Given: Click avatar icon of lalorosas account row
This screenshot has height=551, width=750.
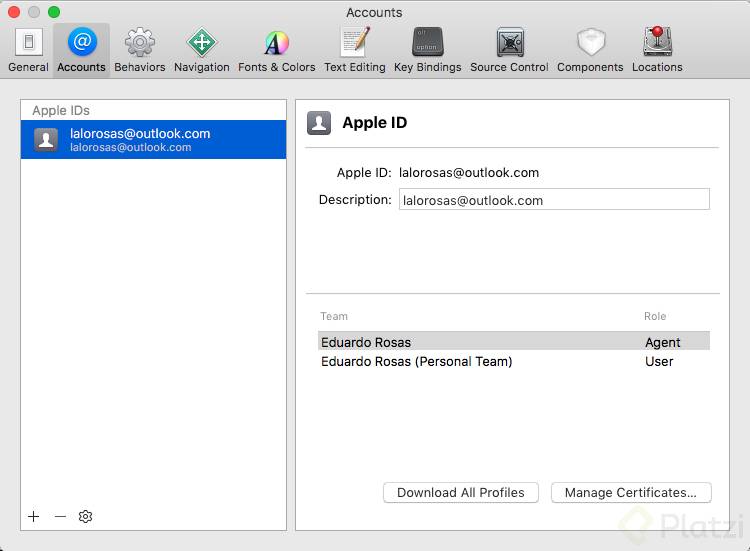Looking at the screenshot, I should [x=46, y=140].
